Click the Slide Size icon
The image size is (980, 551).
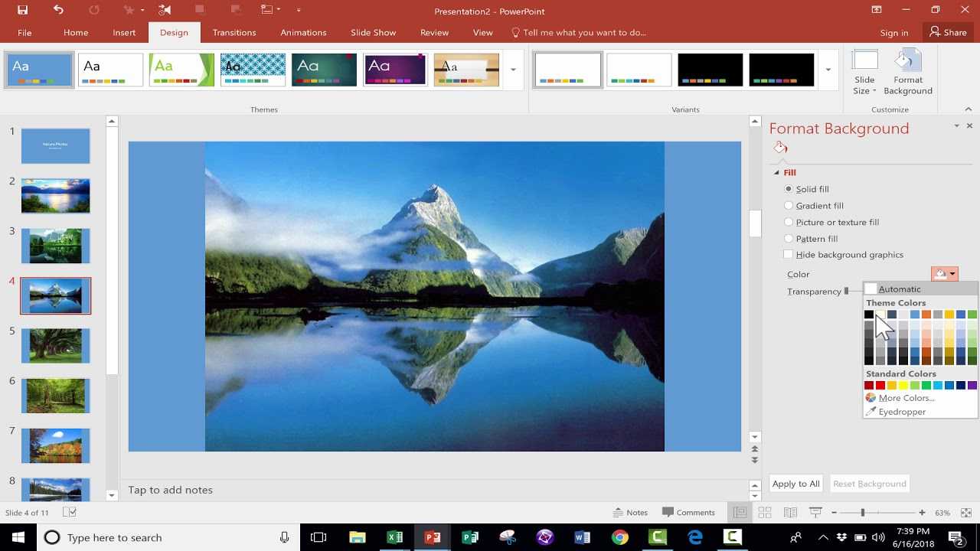(864, 73)
